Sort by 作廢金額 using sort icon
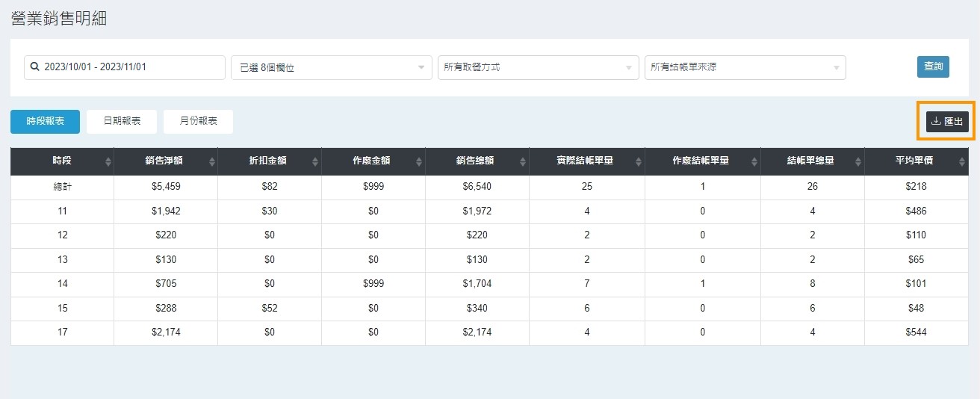 click(x=419, y=162)
